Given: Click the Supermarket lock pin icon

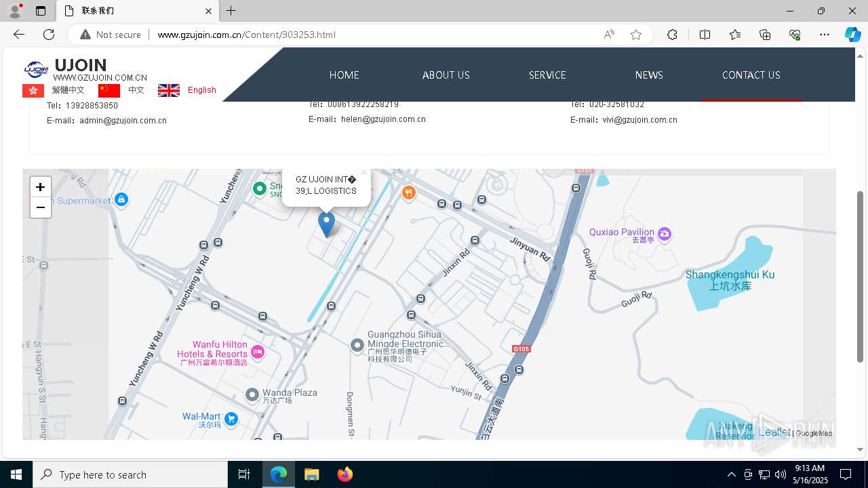Looking at the screenshot, I should (121, 199).
